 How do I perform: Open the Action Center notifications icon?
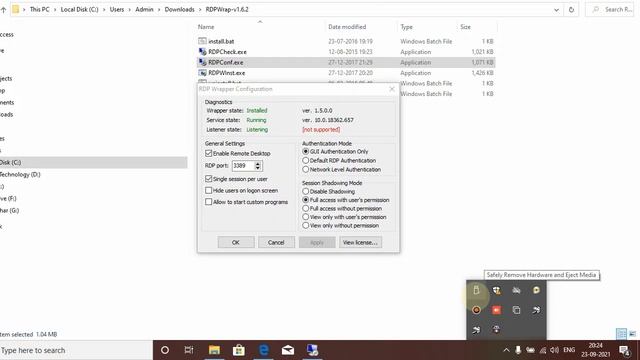pyautogui.click(x=624, y=350)
